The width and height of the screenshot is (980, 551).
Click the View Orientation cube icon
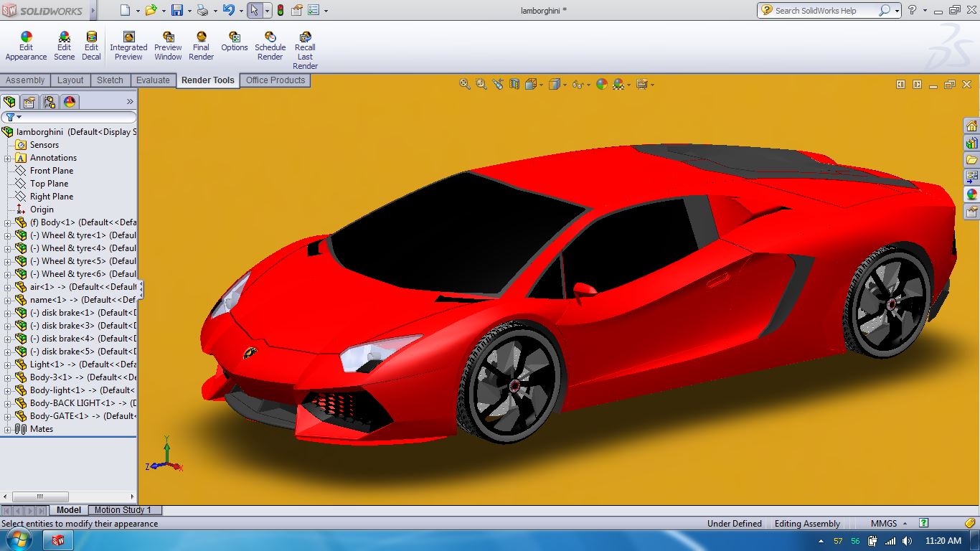(531, 84)
